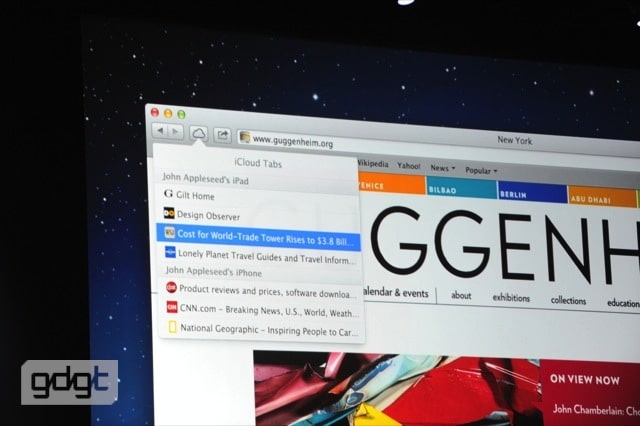This screenshot has height=426, width=640.
Task: Select the Venice location tab
Action: [x=392, y=184]
